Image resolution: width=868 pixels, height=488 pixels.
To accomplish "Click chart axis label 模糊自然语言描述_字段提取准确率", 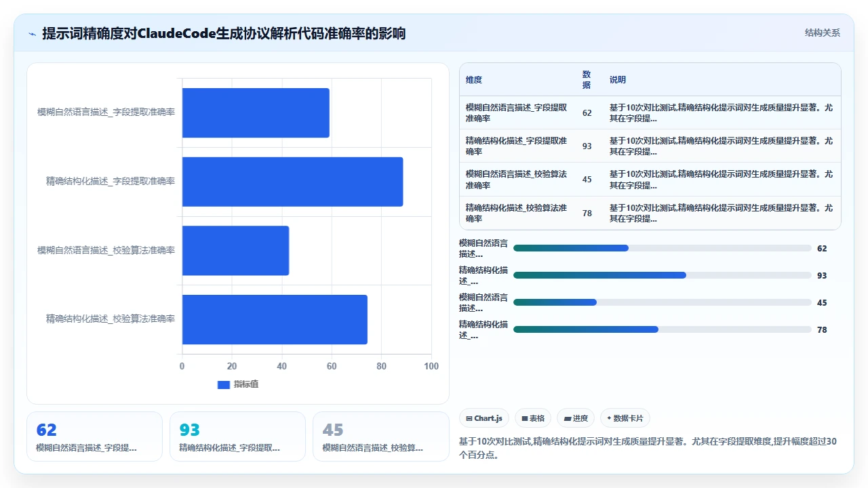I will pos(106,113).
